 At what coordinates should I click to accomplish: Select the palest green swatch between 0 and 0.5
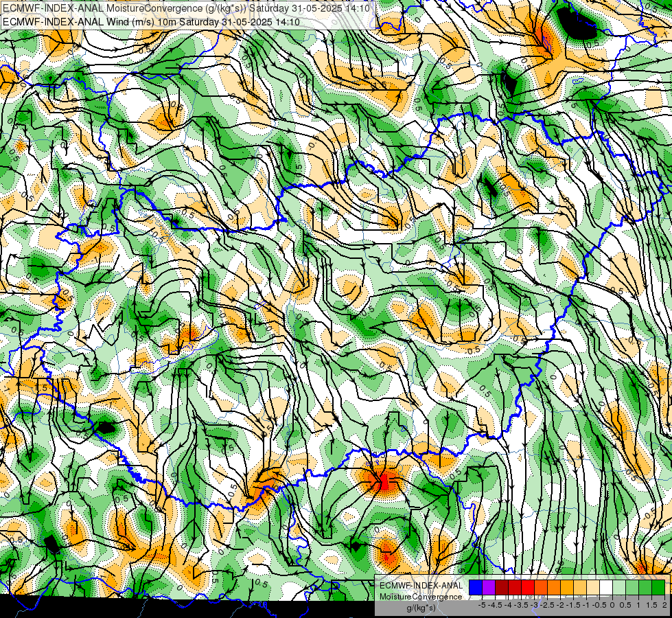[619, 587]
